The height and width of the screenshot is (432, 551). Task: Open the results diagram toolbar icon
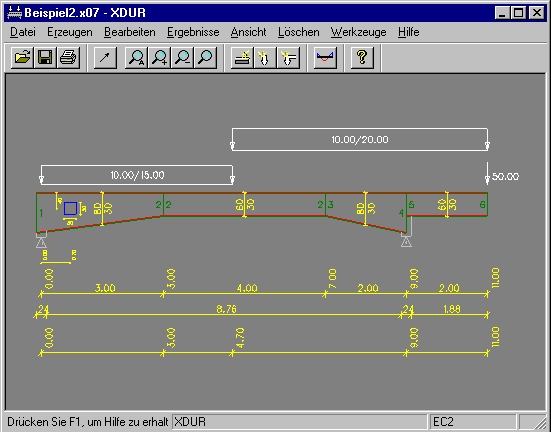tap(325, 57)
